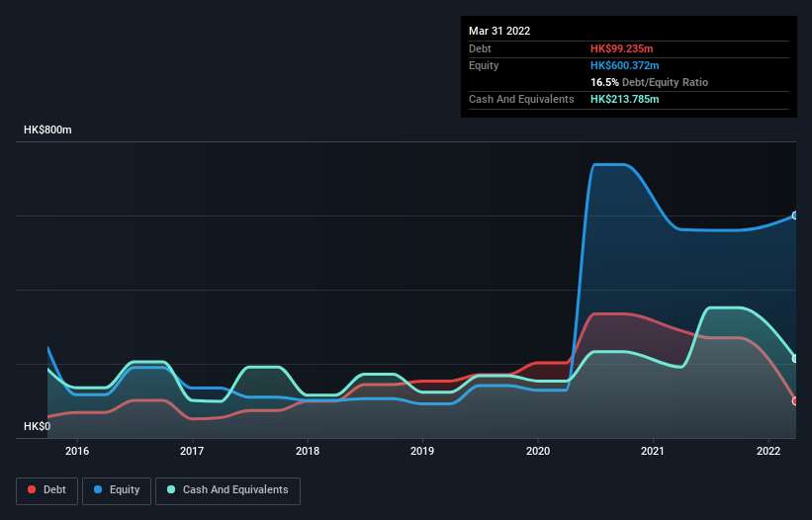Image resolution: width=812 pixels, height=520 pixels.
Task: Click the 2019 axis label
Action: [x=422, y=451]
